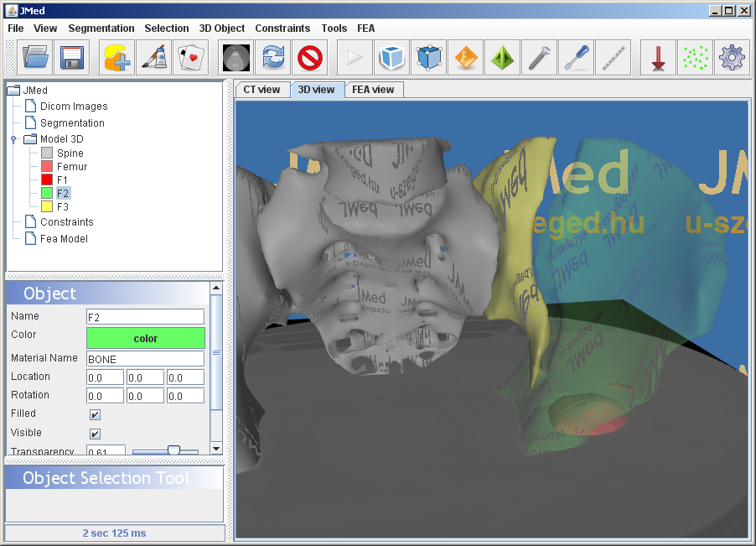The height and width of the screenshot is (546, 756).
Task: Click the green color button
Action: (x=145, y=339)
